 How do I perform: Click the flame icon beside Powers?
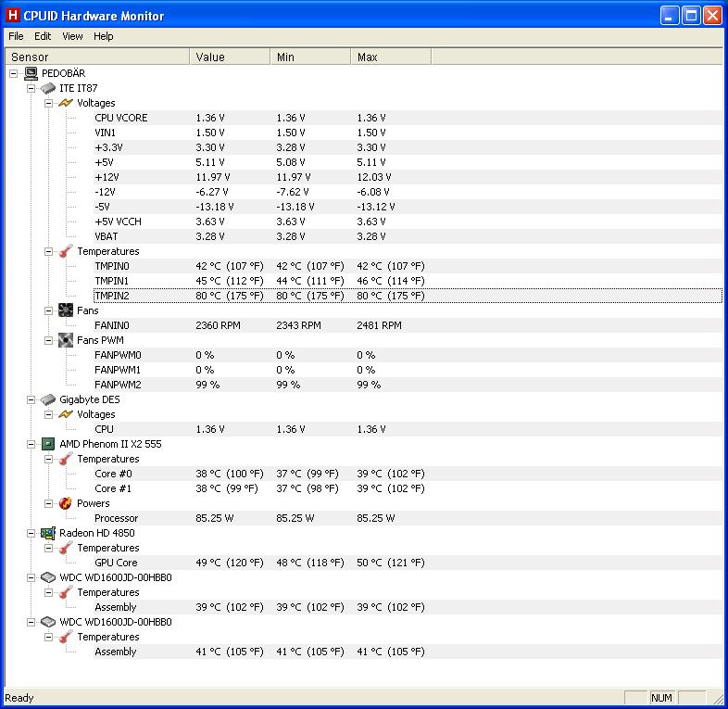point(66,503)
